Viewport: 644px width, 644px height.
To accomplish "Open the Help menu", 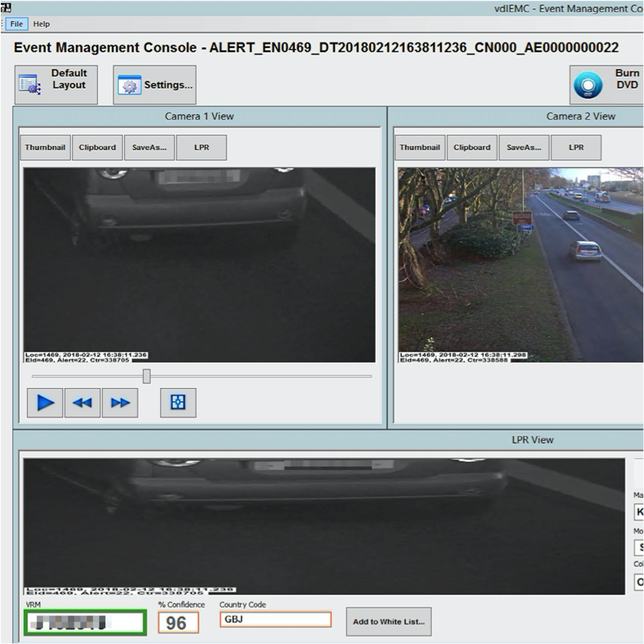I will [x=40, y=23].
